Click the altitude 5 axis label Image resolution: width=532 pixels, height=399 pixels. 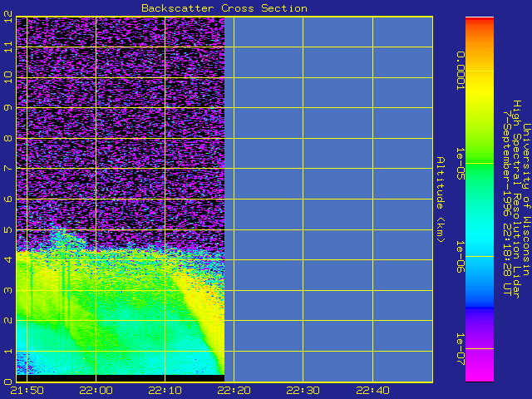click(8, 229)
